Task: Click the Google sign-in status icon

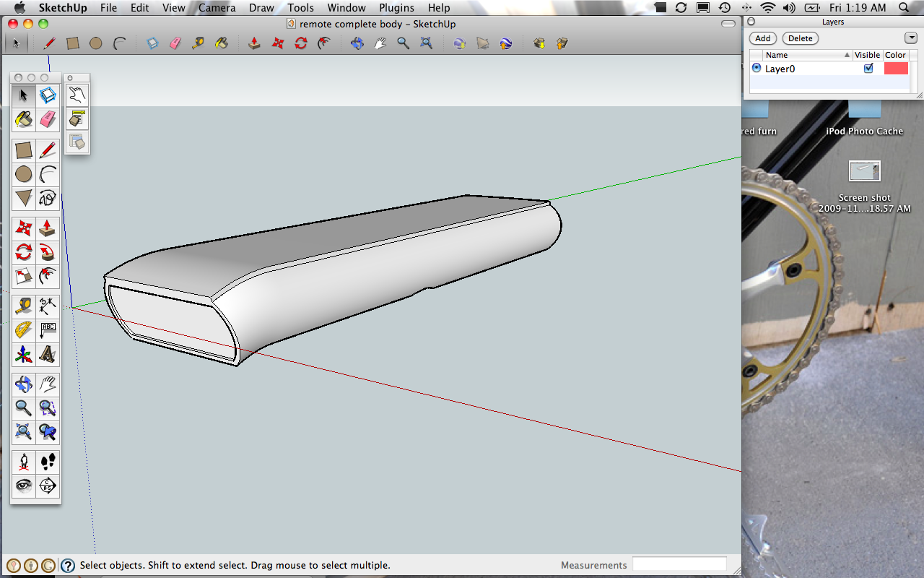Action: click(x=48, y=566)
